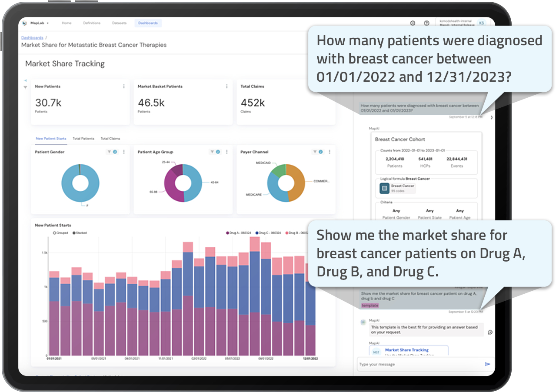Image resolution: width=556 pixels, height=392 pixels.
Task: Open the help question mark icon
Action: [426, 23]
